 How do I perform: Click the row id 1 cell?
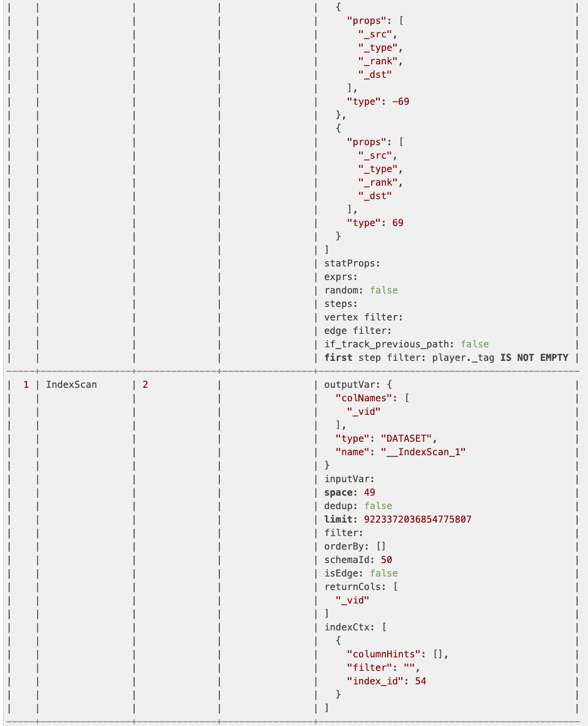pyautogui.click(x=26, y=385)
